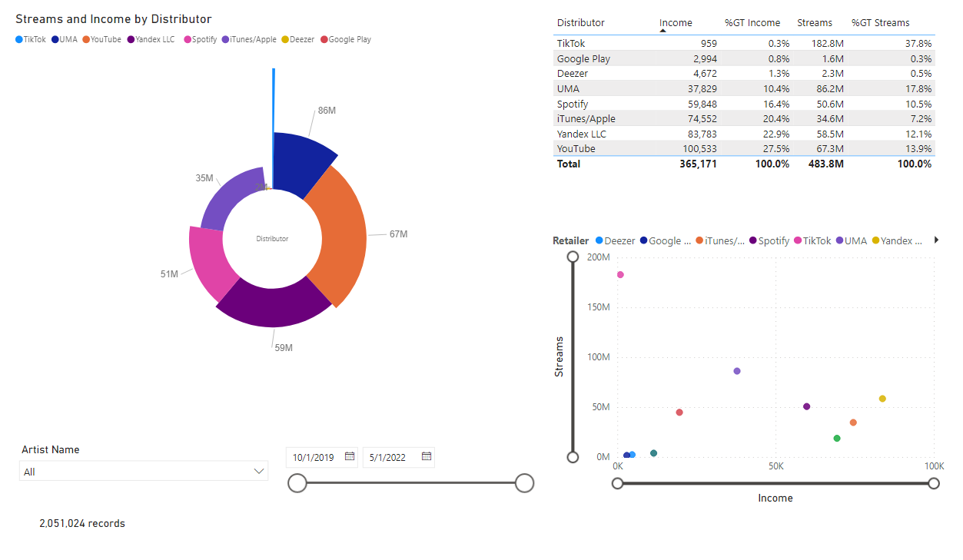
Task: Sort table by %GT Income column header
Action: pos(752,23)
